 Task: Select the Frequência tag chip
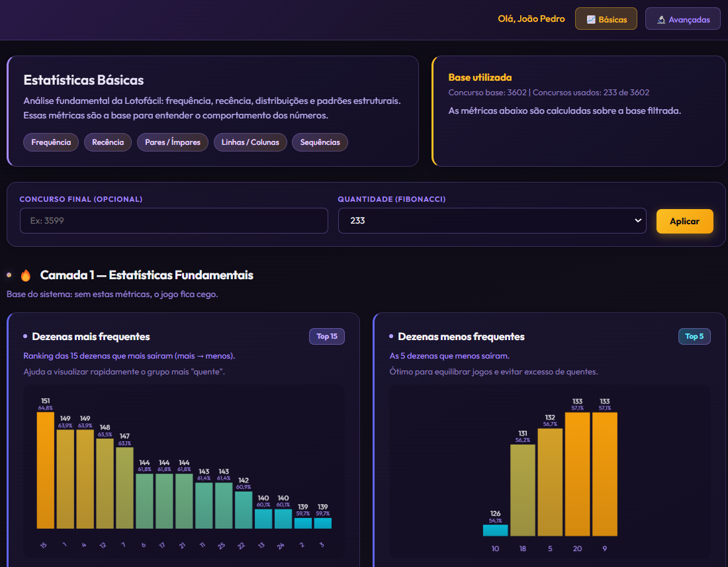[x=51, y=142]
